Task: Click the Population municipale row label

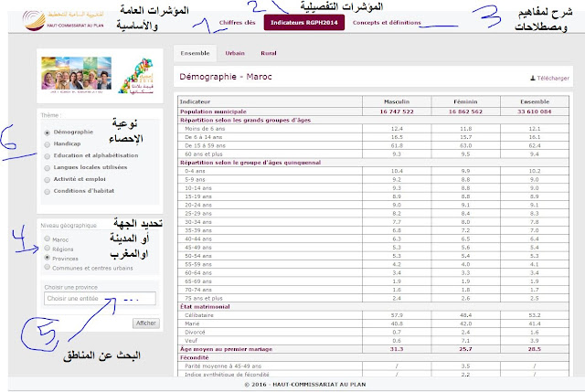Action: [x=213, y=111]
